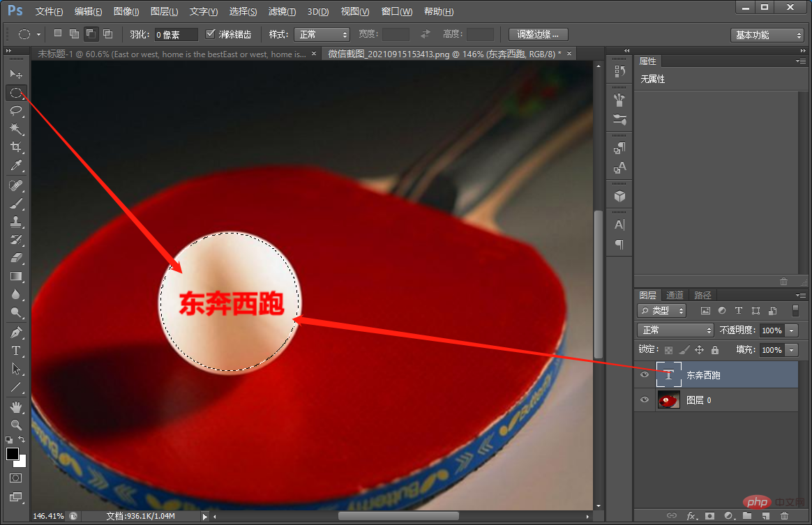
Task: Click the foreground color swatch
Action: (x=13, y=454)
